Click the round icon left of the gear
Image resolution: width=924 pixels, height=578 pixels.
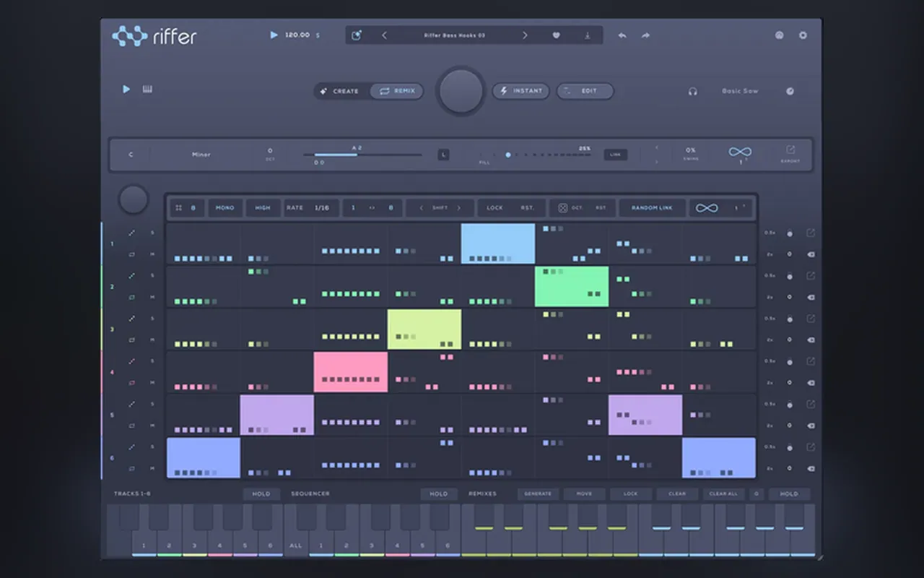click(780, 35)
